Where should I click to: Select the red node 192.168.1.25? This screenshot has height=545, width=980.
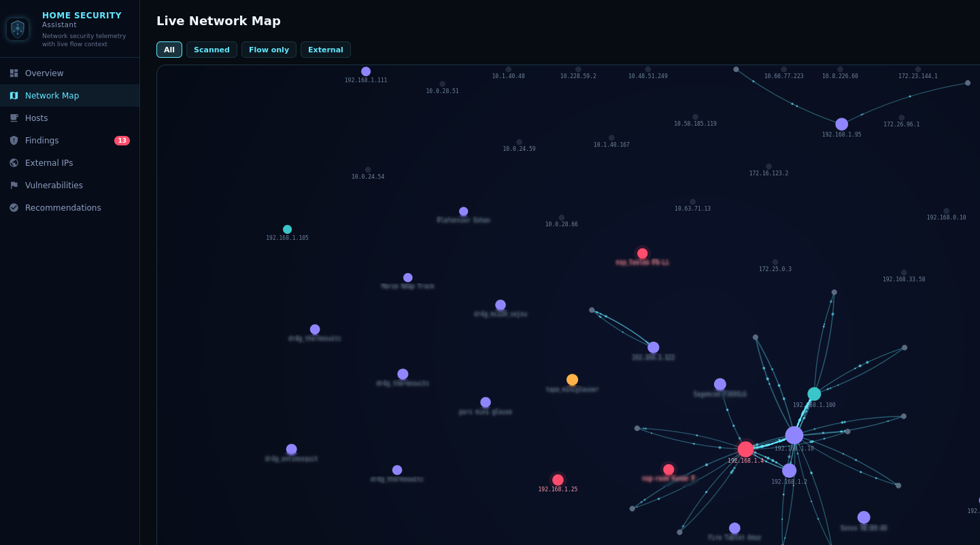(558, 480)
